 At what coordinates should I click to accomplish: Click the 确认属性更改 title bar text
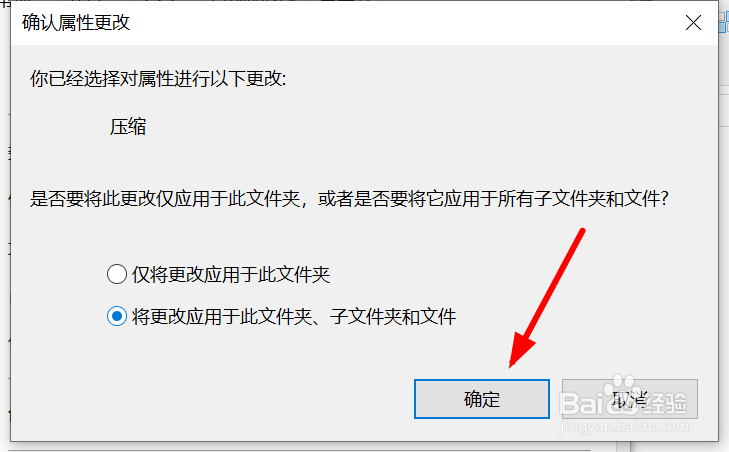point(76,22)
